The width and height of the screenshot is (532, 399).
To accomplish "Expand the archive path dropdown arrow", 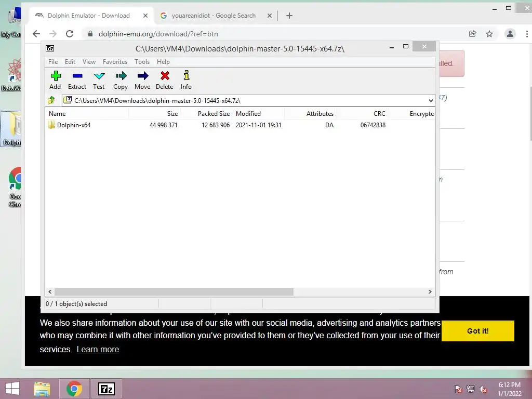I will pos(431,100).
